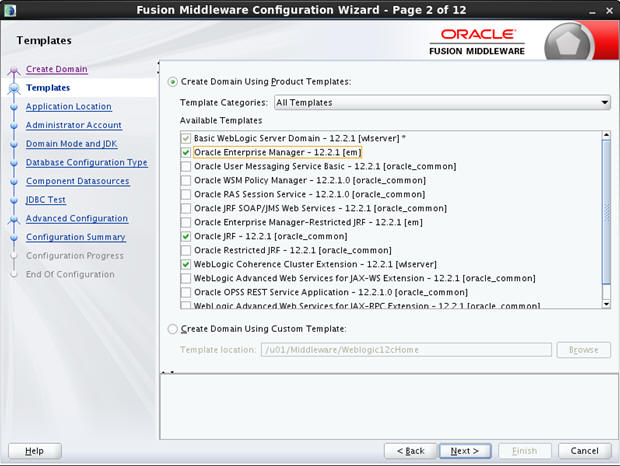Check WebLogic Advanced Web Services JAX-WS Extension
The height and width of the screenshot is (466, 620).
tap(185, 278)
